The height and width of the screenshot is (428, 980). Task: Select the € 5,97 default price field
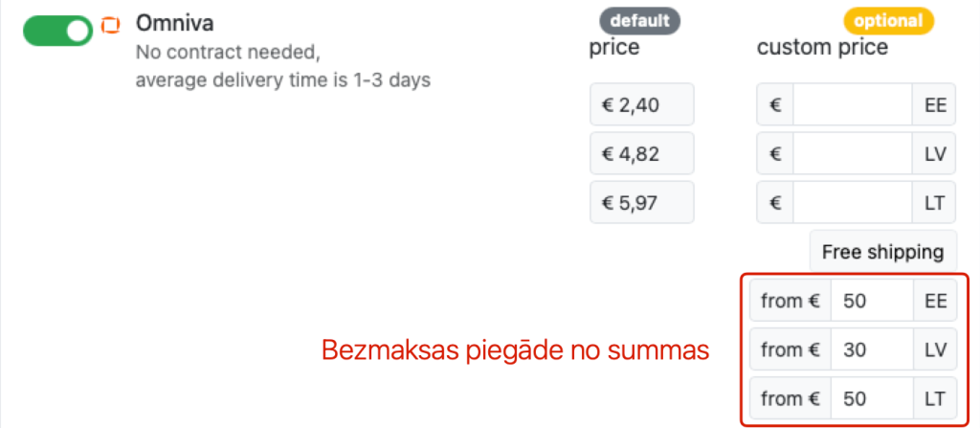pyautogui.click(x=642, y=202)
